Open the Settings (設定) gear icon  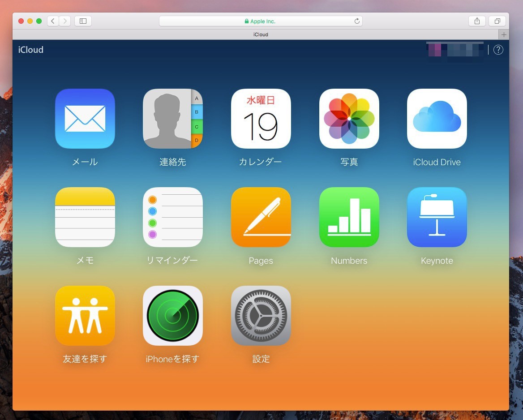pos(261,316)
